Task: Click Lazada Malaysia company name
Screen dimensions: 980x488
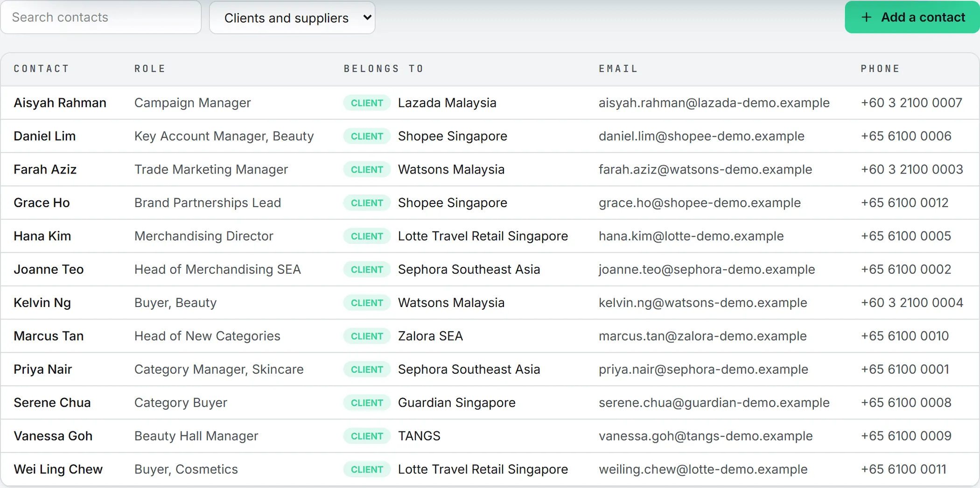Action: [447, 103]
